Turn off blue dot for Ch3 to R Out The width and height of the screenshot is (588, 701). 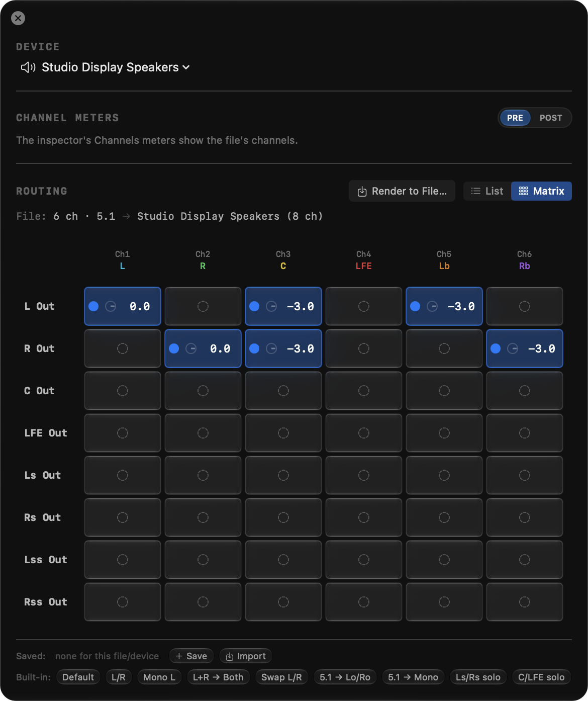coord(254,348)
